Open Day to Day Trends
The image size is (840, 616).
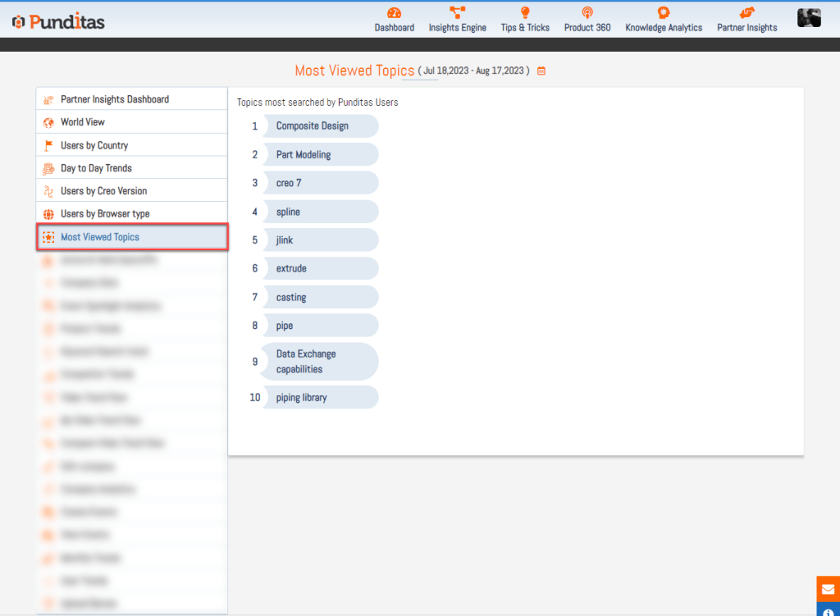tap(96, 168)
